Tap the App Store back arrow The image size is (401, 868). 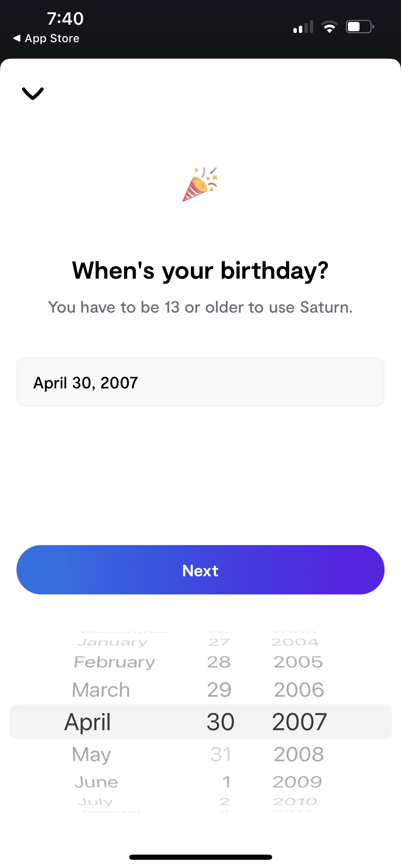[x=17, y=38]
